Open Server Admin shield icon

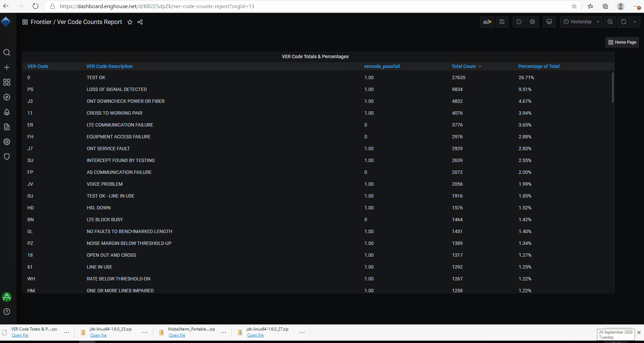(7, 157)
